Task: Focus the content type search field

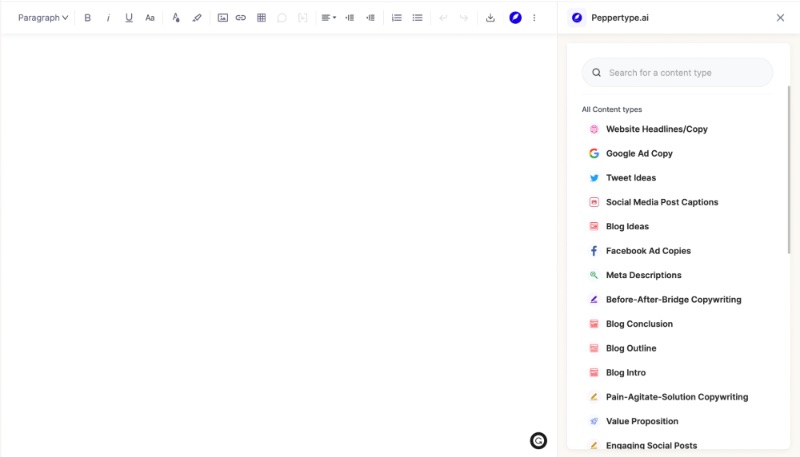Action: (677, 72)
